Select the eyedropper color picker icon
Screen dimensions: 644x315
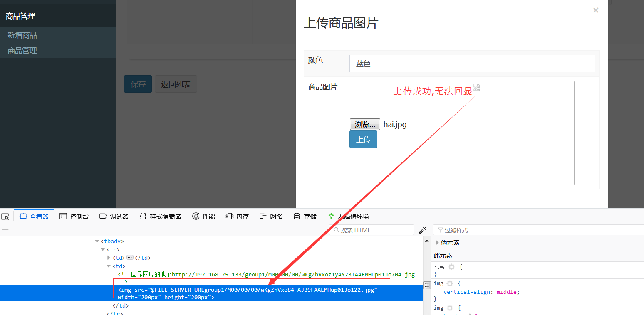click(423, 230)
